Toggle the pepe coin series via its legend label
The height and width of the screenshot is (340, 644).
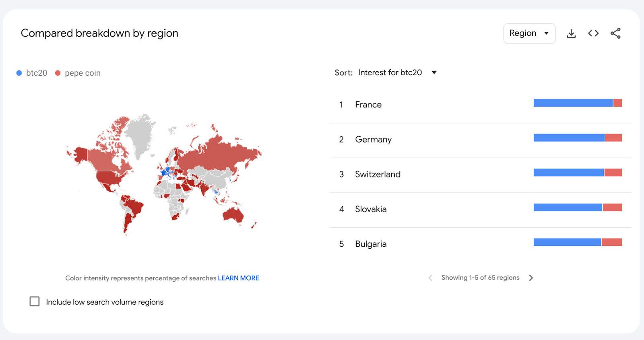[83, 73]
